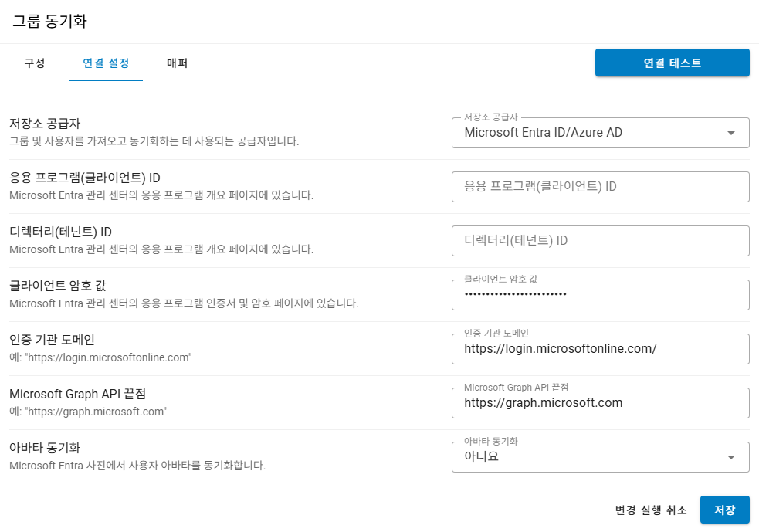Screen dimensions: 759x532
Task: Click the 아니요 value in avatar sync box
Action: [481, 456]
